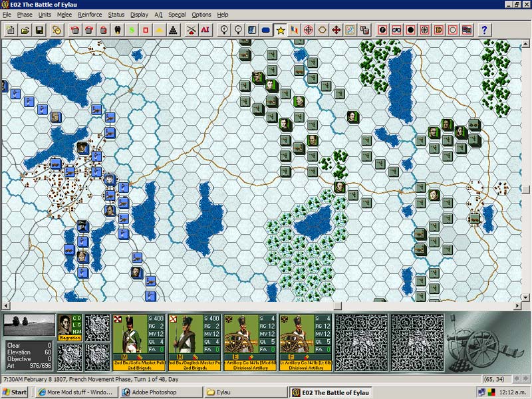Click the crossed muskets melee icon
Screen dimensions: 532x399
pos(192,30)
